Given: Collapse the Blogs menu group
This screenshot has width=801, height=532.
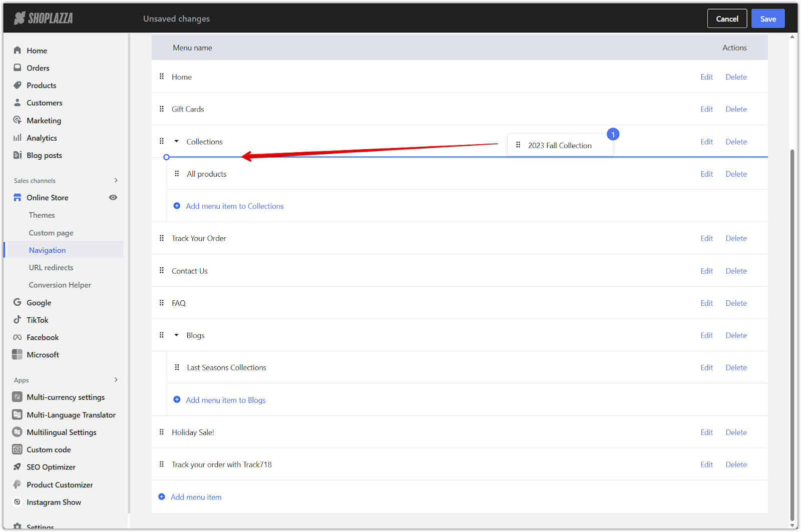Looking at the screenshot, I should [176, 335].
